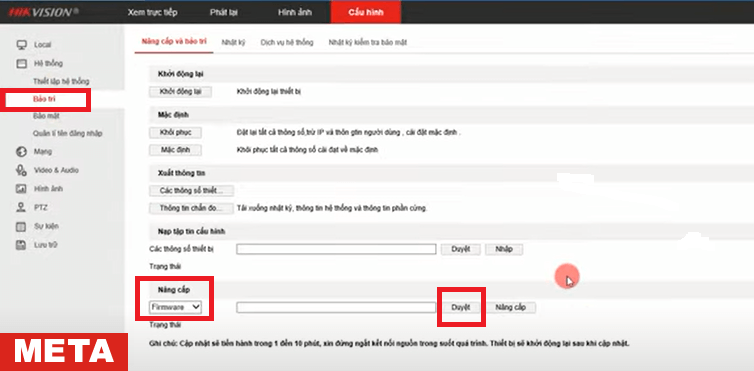This screenshot has height=371, width=754.
Task: Click the Hệ thống system icon
Action: [x=21, y=63]
